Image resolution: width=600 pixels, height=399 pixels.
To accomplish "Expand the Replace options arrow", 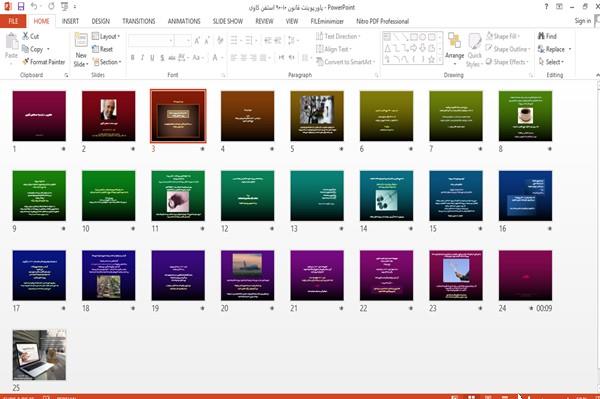I will 570,49.
